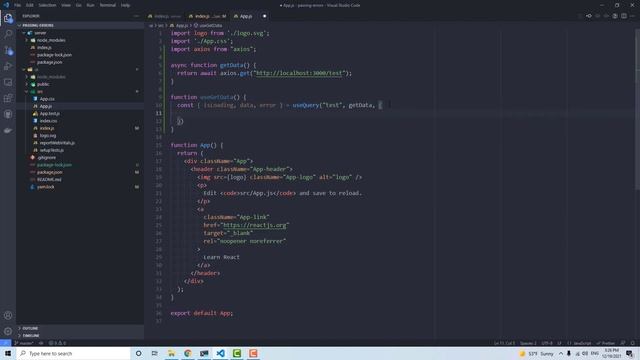This screenshot has width=640, height=360.
Task: Switch to Visual Studio Code taskbar icon
Action: pos(220,353)
